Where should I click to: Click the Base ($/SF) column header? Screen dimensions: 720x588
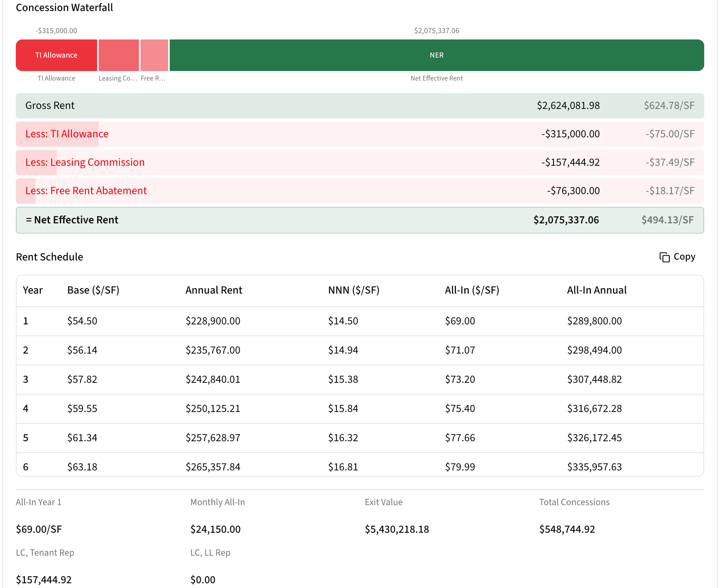pyautogui.click(x=93, y=290)
